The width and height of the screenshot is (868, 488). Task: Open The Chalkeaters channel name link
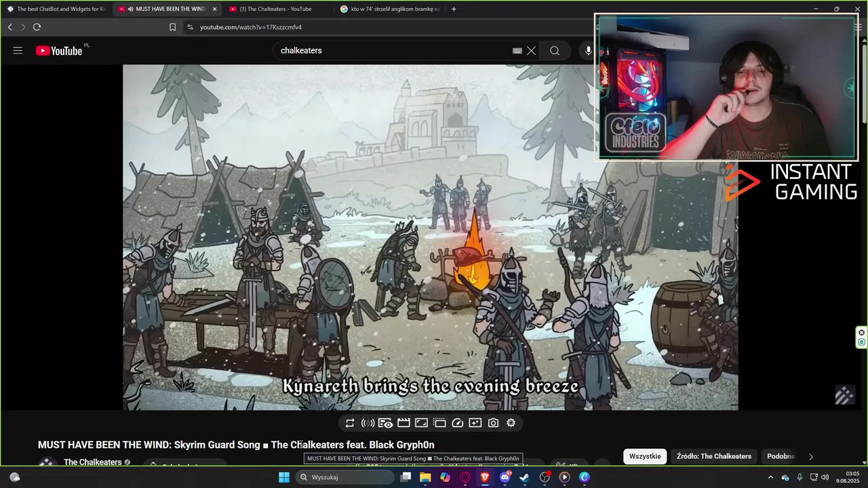pos(93,462)
